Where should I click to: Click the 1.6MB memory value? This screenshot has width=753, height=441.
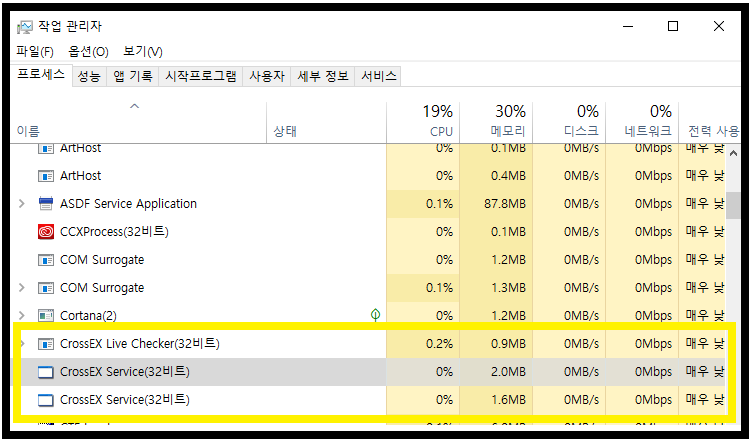click(508, 400)
